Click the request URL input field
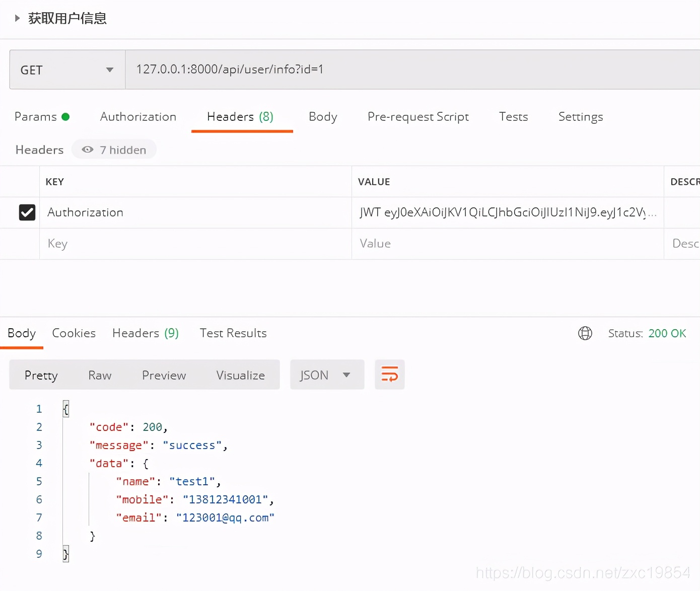700x591 pixels. pos(302,69)
